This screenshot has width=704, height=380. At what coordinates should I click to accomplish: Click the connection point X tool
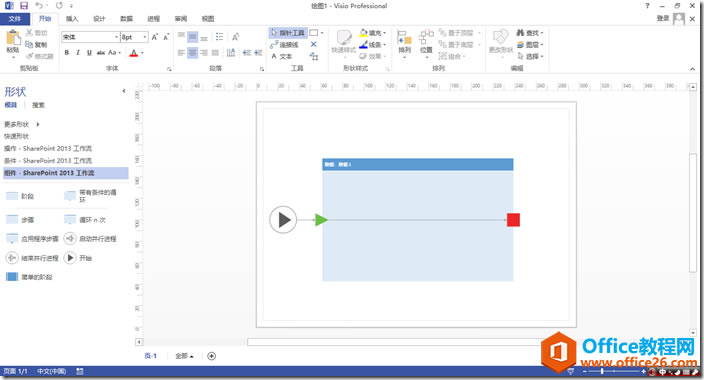(x=313, y=44)
